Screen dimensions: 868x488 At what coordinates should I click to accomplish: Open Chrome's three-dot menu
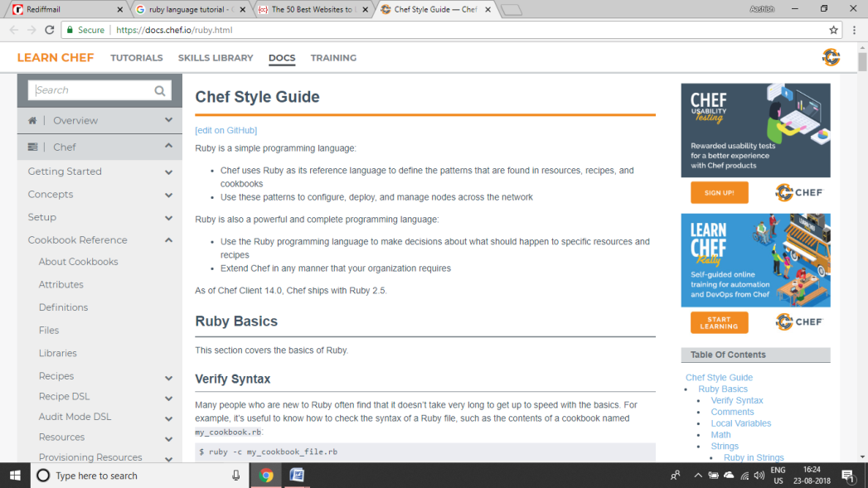854,30
